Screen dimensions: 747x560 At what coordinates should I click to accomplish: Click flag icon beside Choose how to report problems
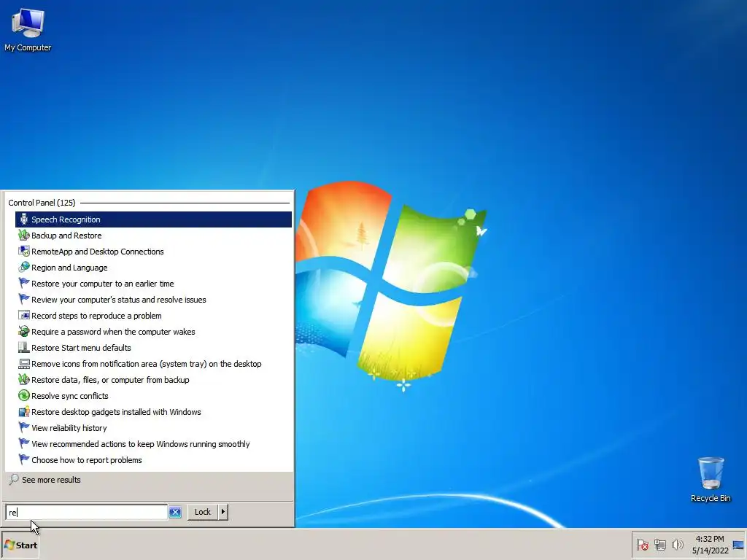click(x=24, y=460)
